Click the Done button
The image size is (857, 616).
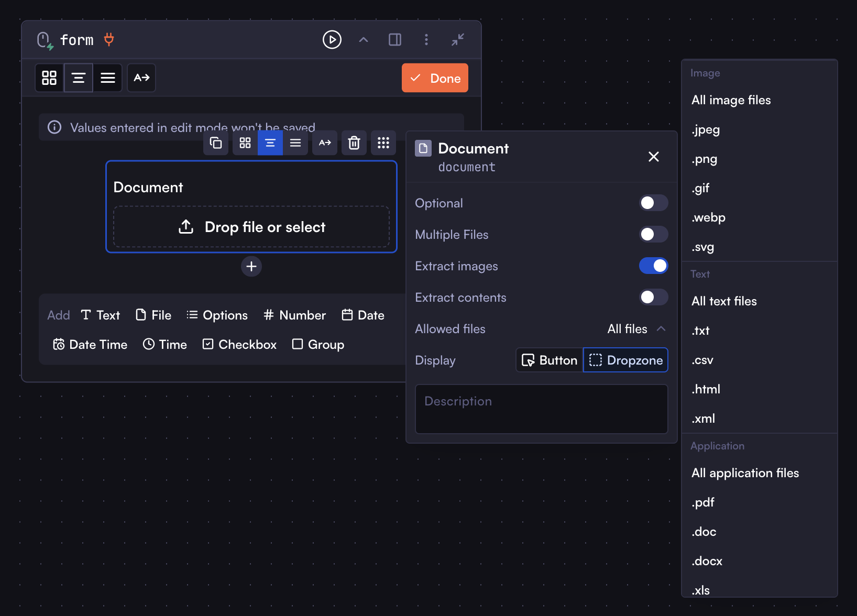point(435,78)
